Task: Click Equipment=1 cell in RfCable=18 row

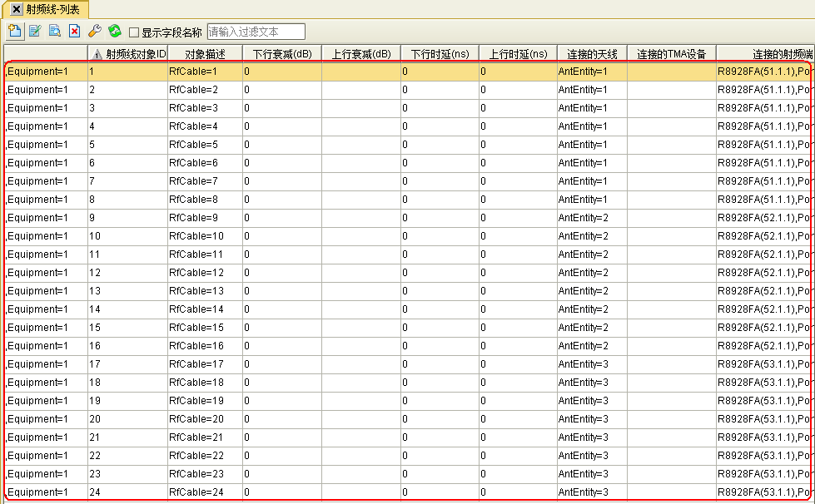Action: tap(46, 383)
